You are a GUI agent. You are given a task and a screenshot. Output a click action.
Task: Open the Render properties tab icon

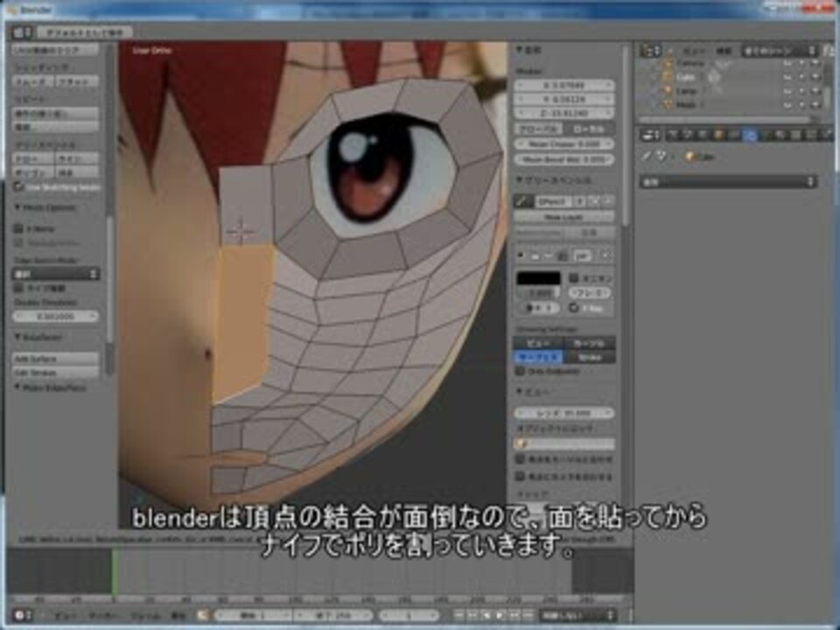pos(674,136)
